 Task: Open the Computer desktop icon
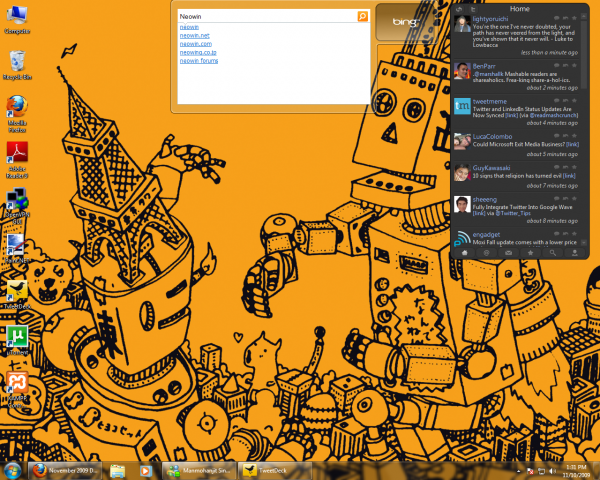[x=17, y=19]
